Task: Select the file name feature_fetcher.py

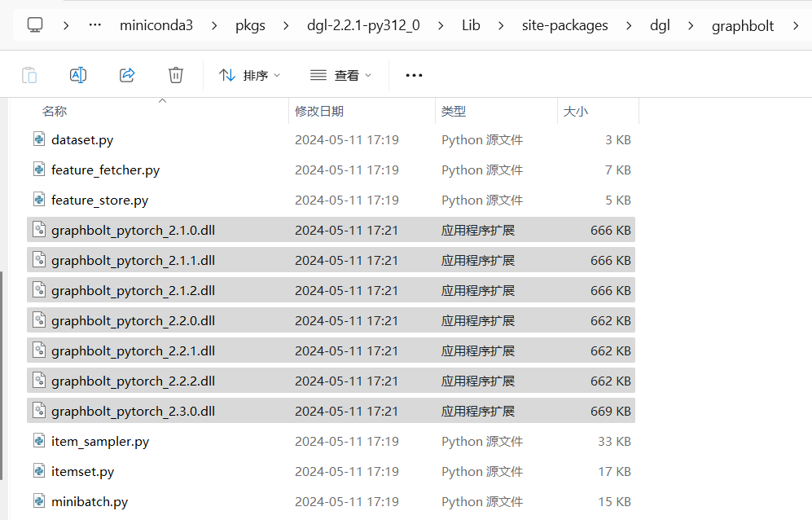Action: click(x=106, y=170)
